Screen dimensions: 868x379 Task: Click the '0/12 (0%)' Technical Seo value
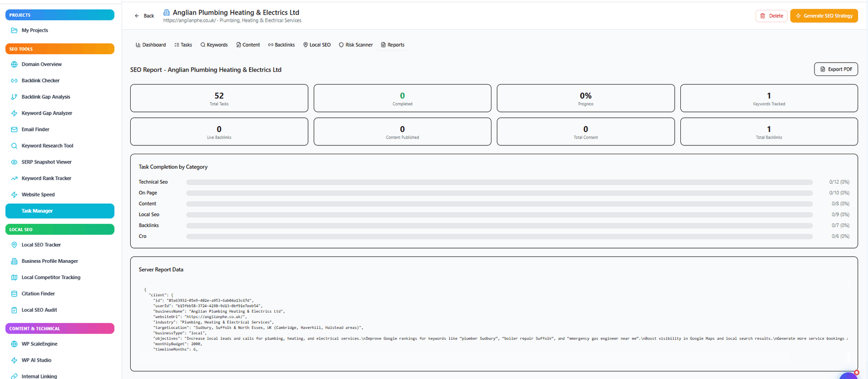tap(839, 182)
